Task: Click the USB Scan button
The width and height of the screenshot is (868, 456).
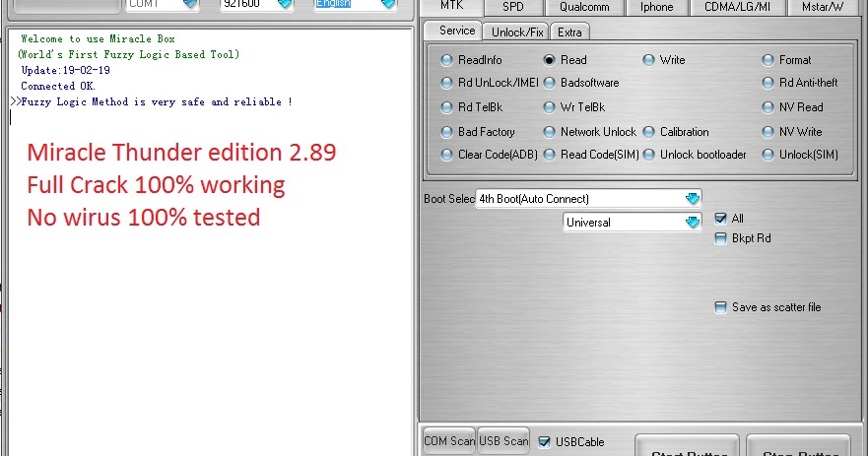Action: click(x=503, y=441)
